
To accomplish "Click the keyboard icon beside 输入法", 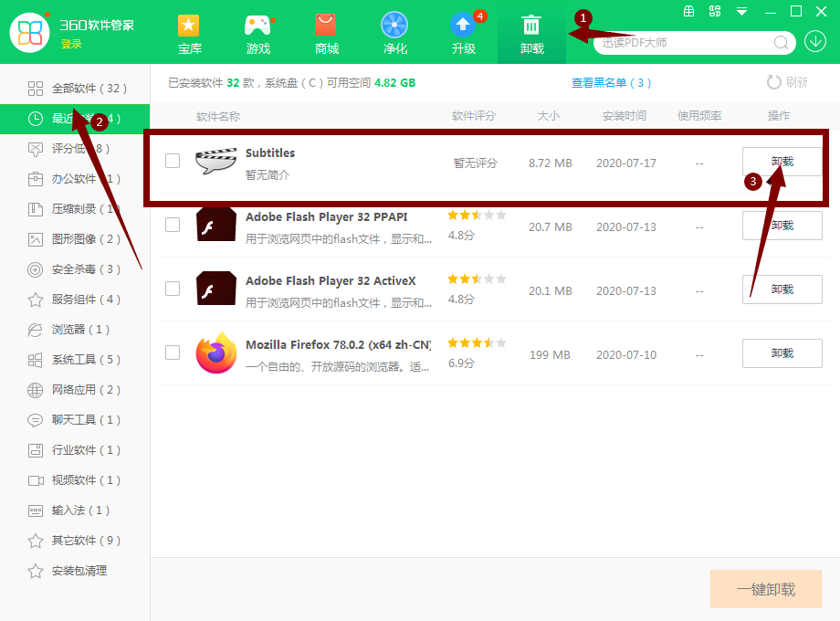I will click(36, 510).
